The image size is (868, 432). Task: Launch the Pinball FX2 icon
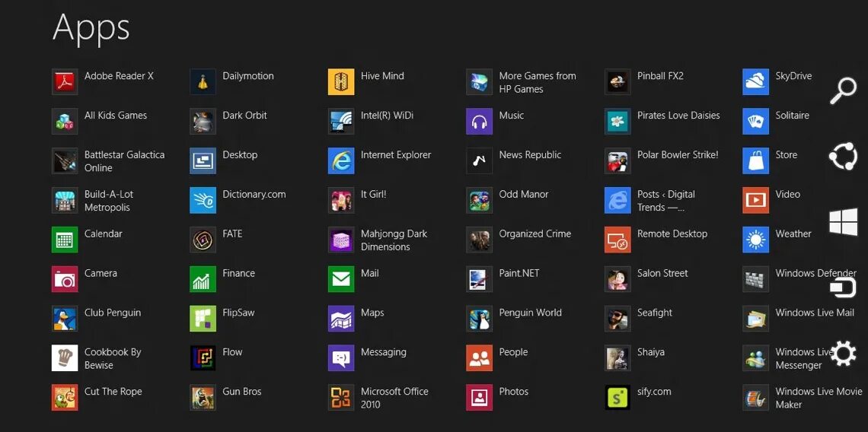pos(617,82)
